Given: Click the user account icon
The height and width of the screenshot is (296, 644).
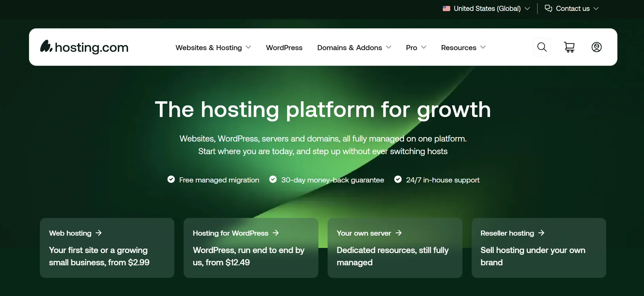Looking at the screenshot, I should (x=597, y=47).
